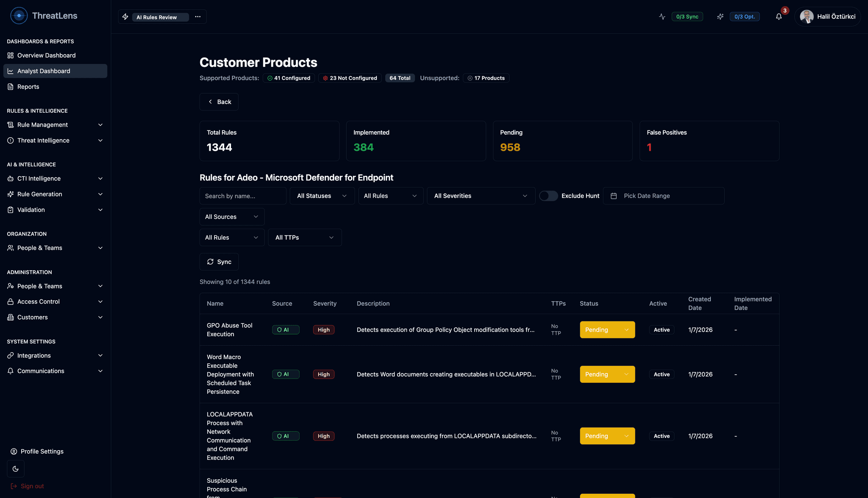
Task: Click the AI Rules Review tab pill
Action: (160, 17)
